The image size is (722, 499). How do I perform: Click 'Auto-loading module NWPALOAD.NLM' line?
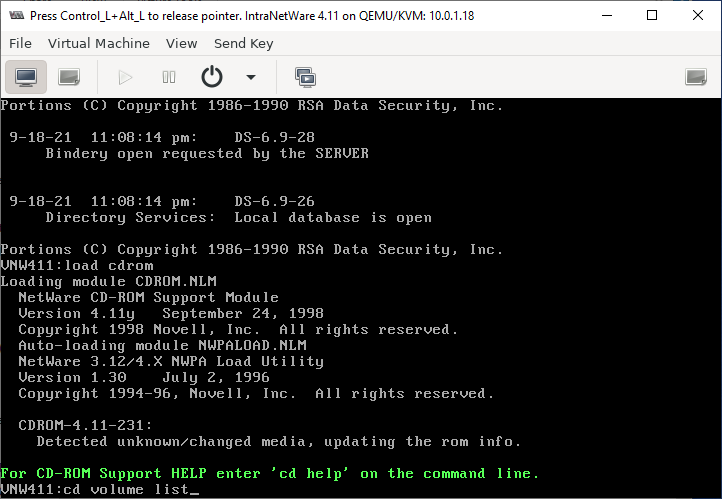[x=163, y=345]
